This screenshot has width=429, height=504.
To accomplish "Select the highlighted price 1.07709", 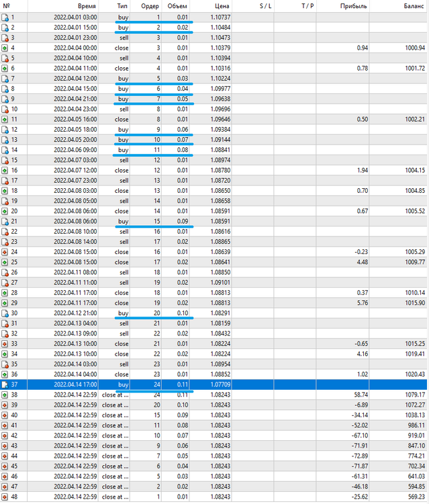I will 220,385.
